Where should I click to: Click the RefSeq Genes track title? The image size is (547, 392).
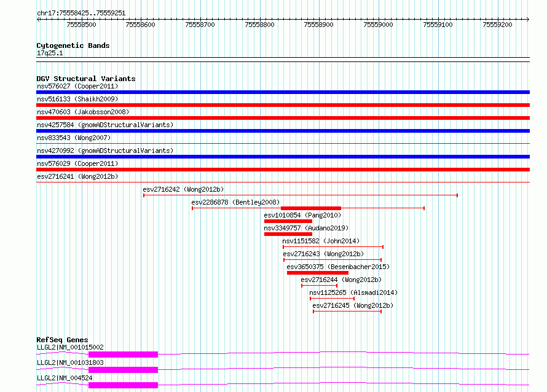62,340
